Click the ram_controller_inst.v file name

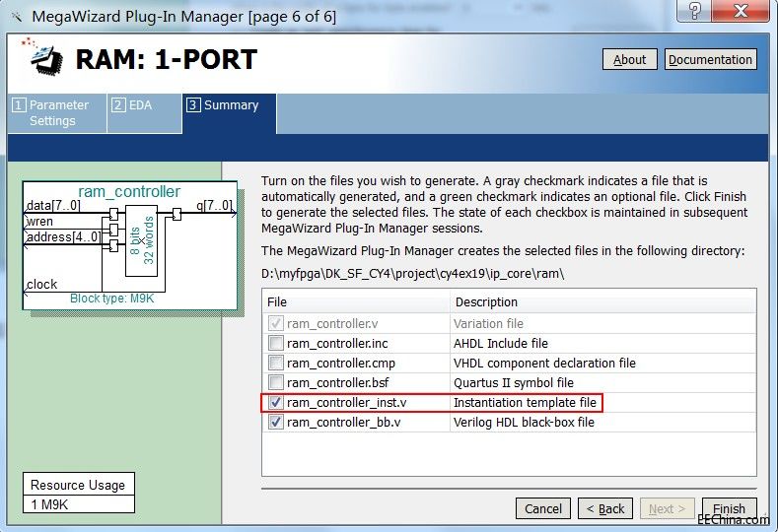(347, 403)
